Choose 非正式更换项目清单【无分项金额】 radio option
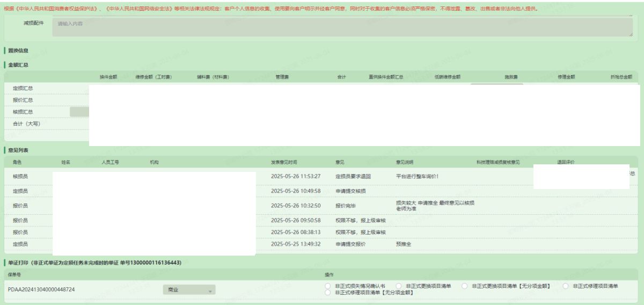Viewport: 644px width, 305px height. pos(465,286)
